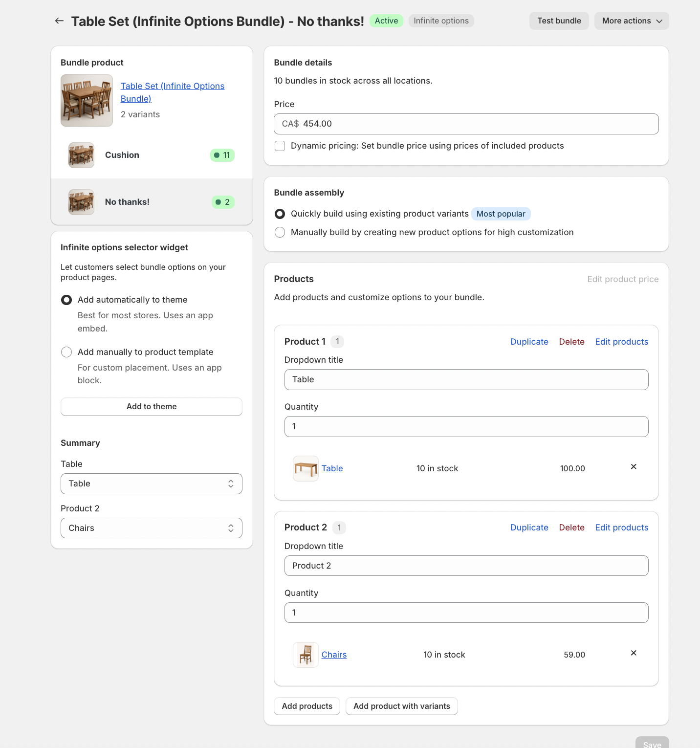Edit Product 1 dropdown title field
700x748 pixels.
(x=466, y=380)
